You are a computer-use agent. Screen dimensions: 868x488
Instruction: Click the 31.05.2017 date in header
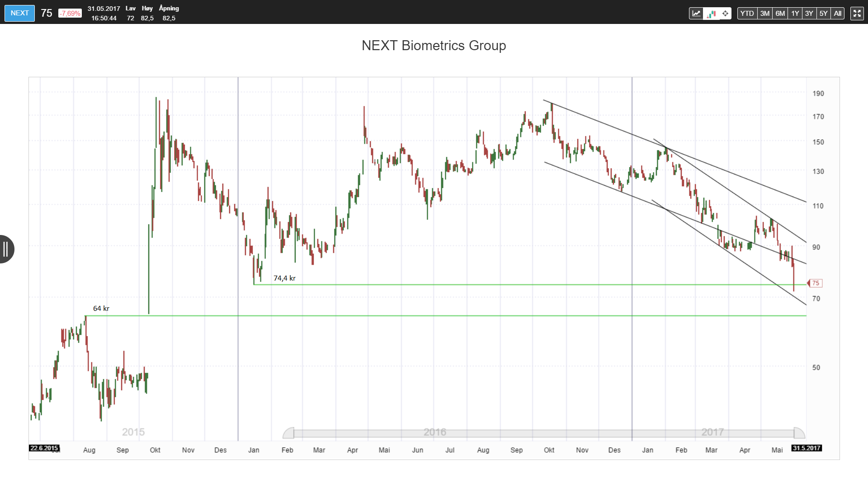coord(104,9)
